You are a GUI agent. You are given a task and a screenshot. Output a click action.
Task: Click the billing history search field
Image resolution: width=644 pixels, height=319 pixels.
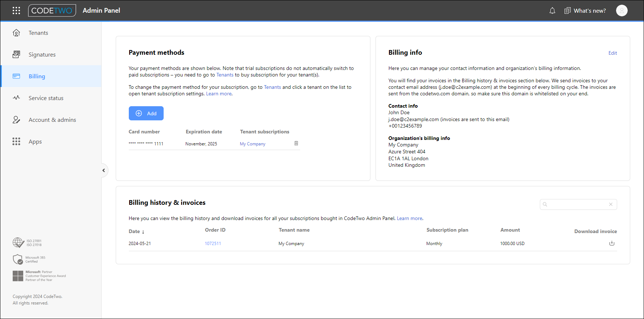578,204
